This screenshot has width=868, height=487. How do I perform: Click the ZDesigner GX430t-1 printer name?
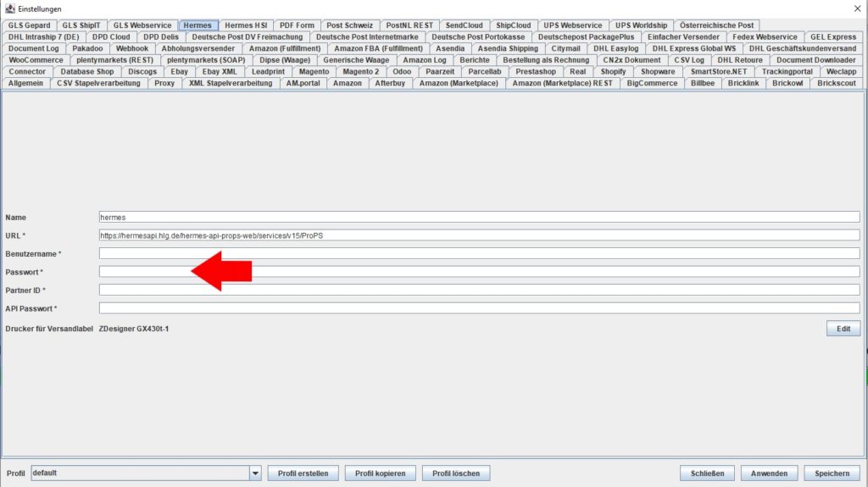coord(134,329)
